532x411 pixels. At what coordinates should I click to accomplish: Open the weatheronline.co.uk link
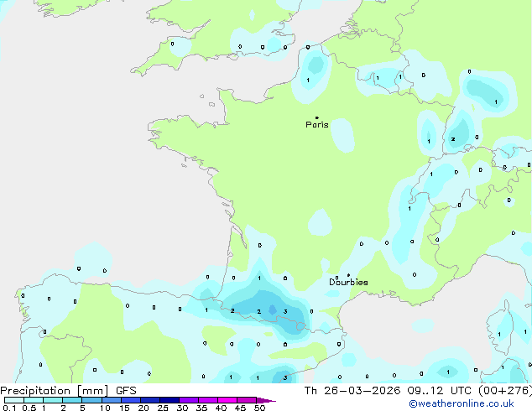tap(462, 403)
